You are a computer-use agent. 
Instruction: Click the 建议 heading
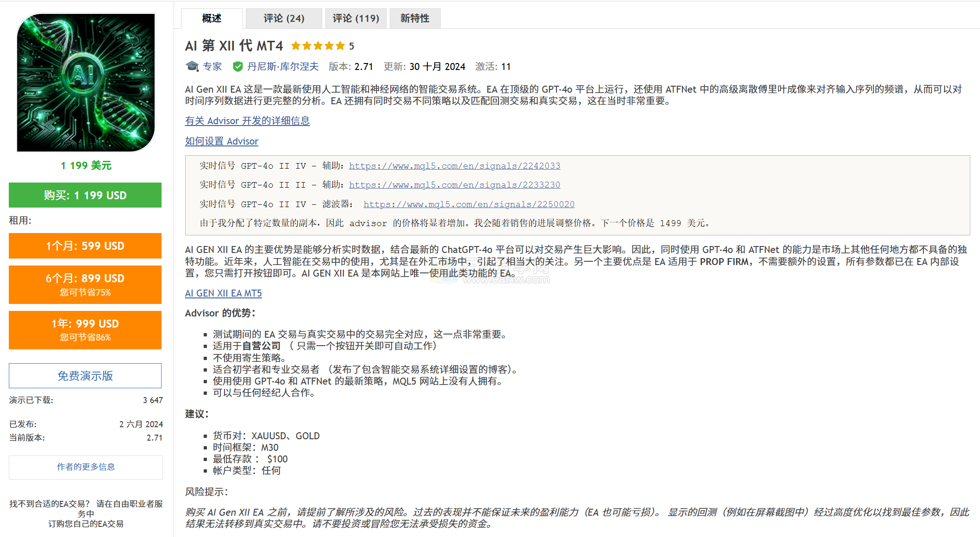(x=197, y=414)
